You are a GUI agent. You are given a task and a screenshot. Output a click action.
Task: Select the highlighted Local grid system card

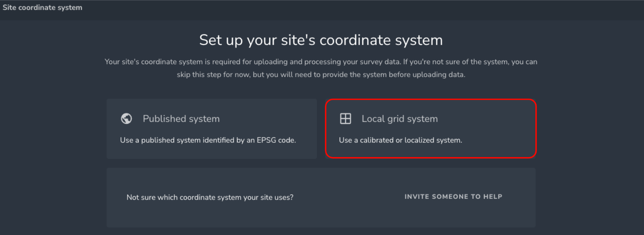pyautogui.click(x=431, y=129)
